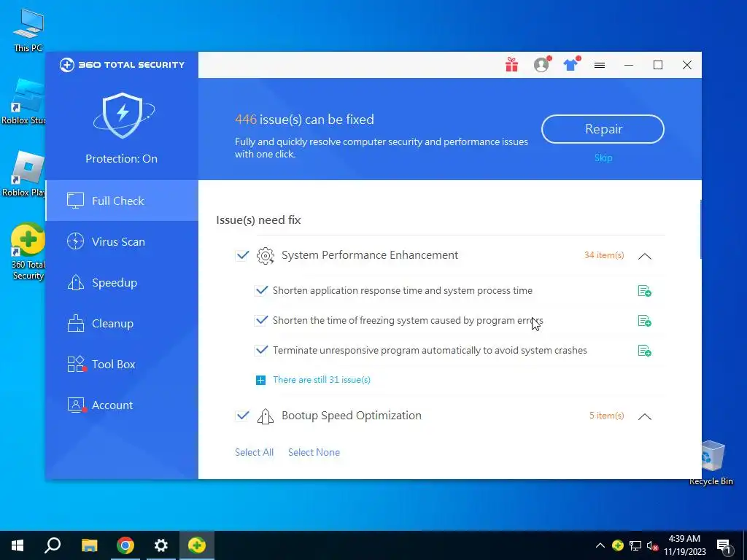
Task: Uncheck Bootup Speed Optimization category checkbox
Action: (x=242, y=416)
